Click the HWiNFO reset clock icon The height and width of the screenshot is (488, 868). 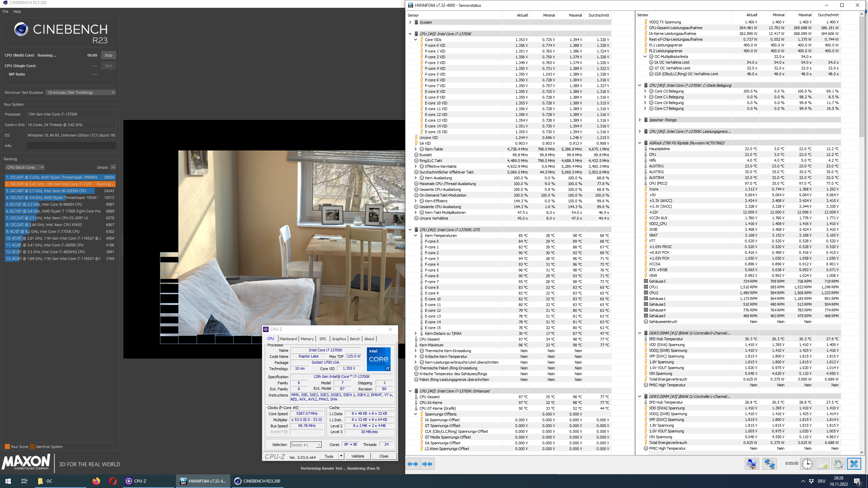point(807,464)
